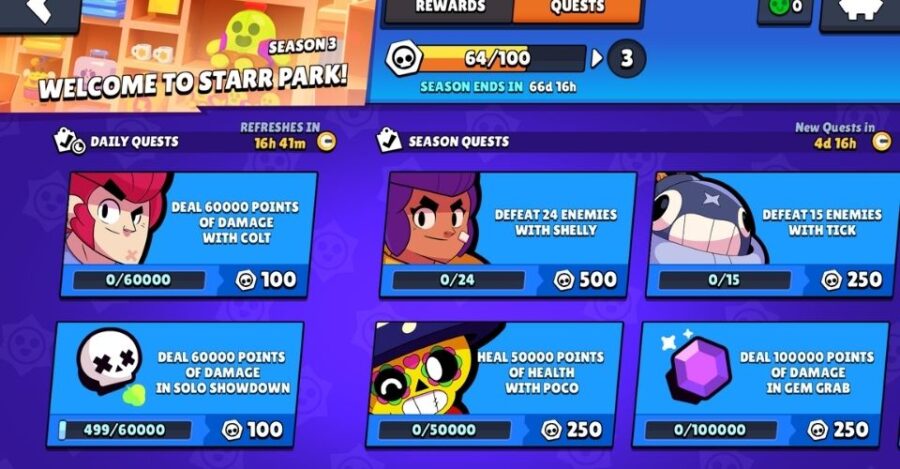Screen dimensions: 900x469
Task: Open the Heal 50000 Points with Poco quest
Action: [x=494, y=385]
